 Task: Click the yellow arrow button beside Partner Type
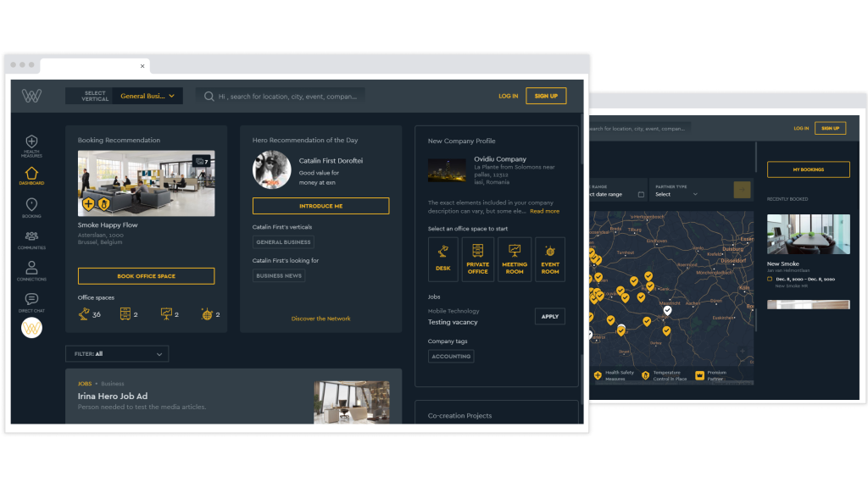point(742,190)
